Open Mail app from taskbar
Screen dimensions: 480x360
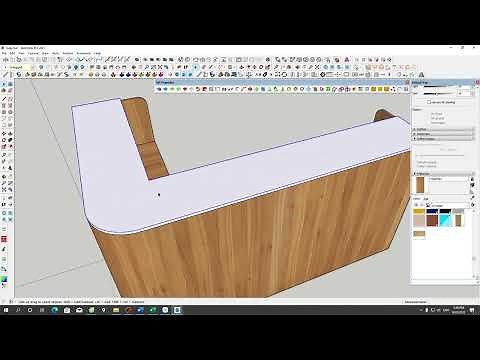(x=79, y=310)
